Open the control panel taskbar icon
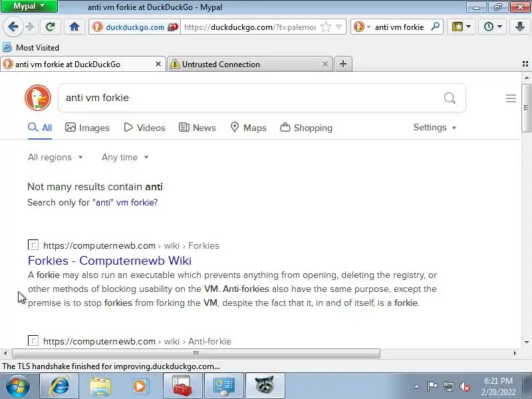This screenshot has width=532, height=399. coord(224,386)
